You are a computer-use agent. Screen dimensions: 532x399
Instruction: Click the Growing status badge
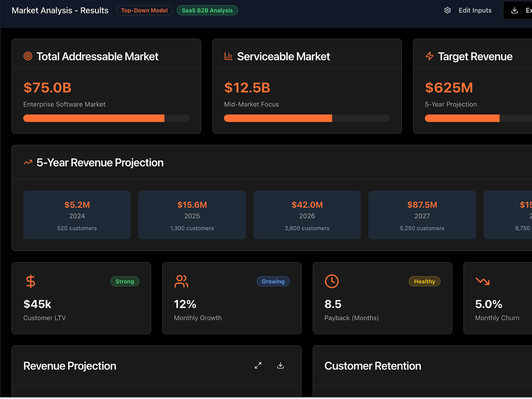pyautogui.click(x=273, y=282)
